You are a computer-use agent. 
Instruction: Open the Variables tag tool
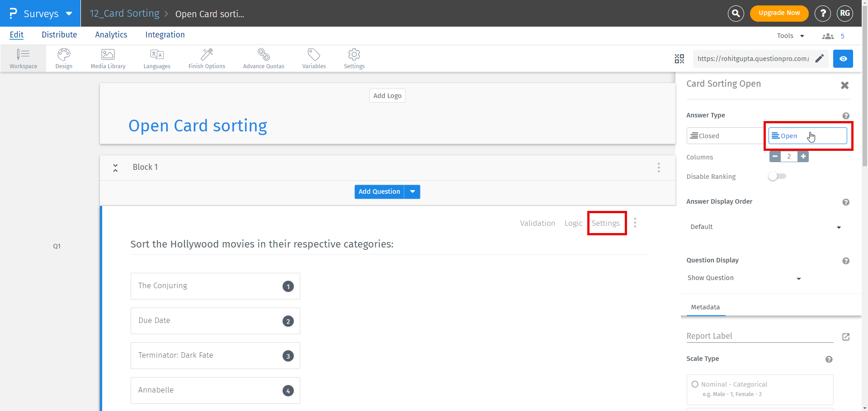(314, 59)
